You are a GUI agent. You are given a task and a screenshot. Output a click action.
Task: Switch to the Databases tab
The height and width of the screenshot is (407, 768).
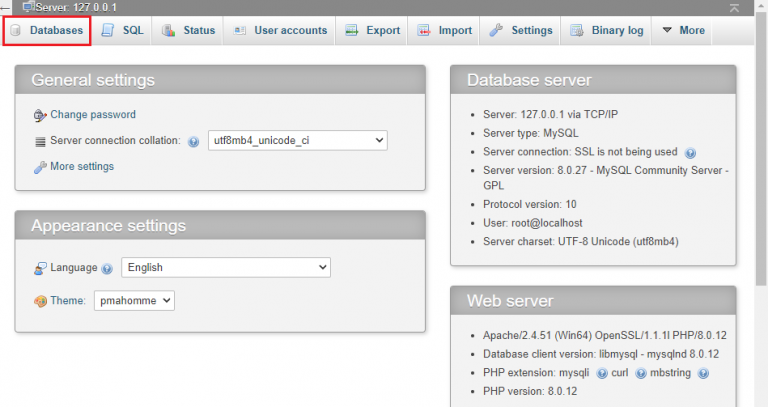coord(47,30)
